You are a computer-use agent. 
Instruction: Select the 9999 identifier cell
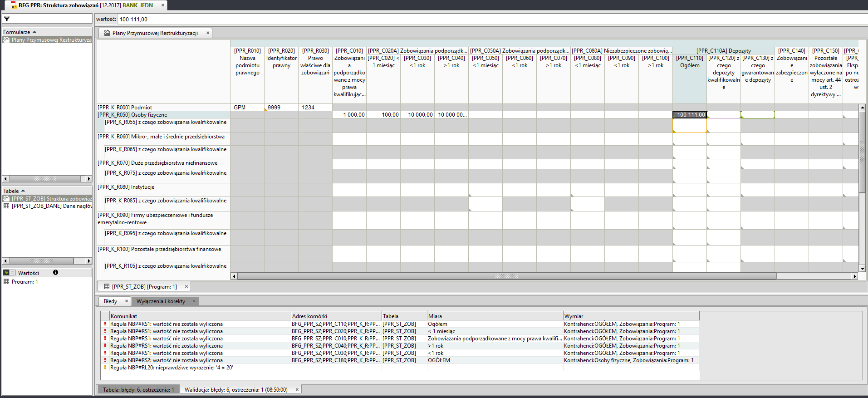(x=281, y=108)
